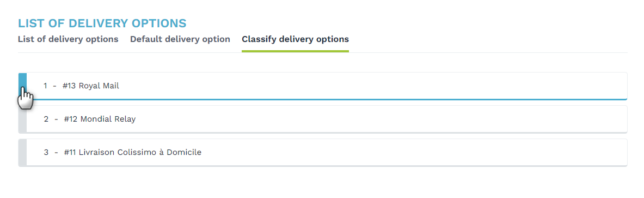The width and height of the screenshot is (644, 198).
Task: Click the green underline below Classify delivery options
Action: pos(295,51)
